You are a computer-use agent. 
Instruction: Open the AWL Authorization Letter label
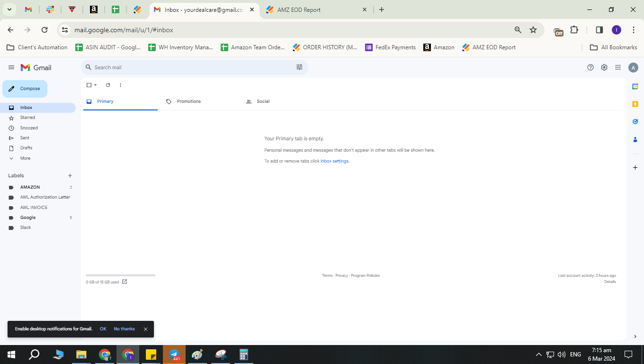click(x=38, y=197)
